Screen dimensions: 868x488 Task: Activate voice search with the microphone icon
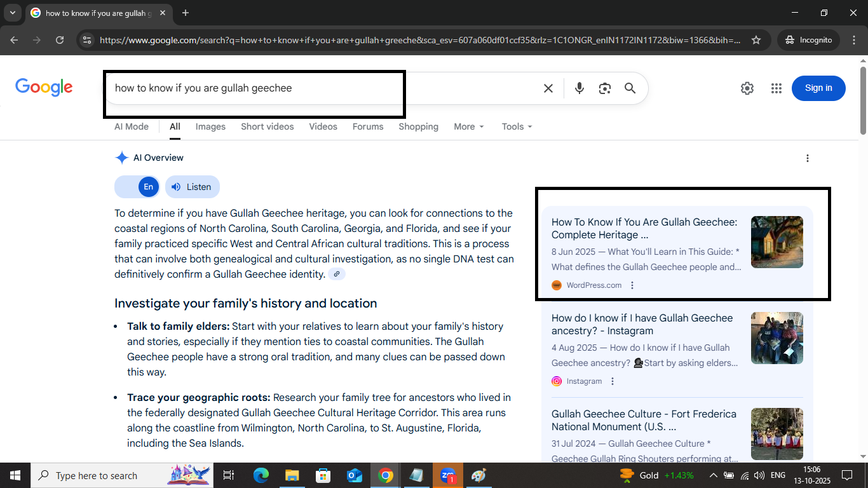(x=579, y=88)
